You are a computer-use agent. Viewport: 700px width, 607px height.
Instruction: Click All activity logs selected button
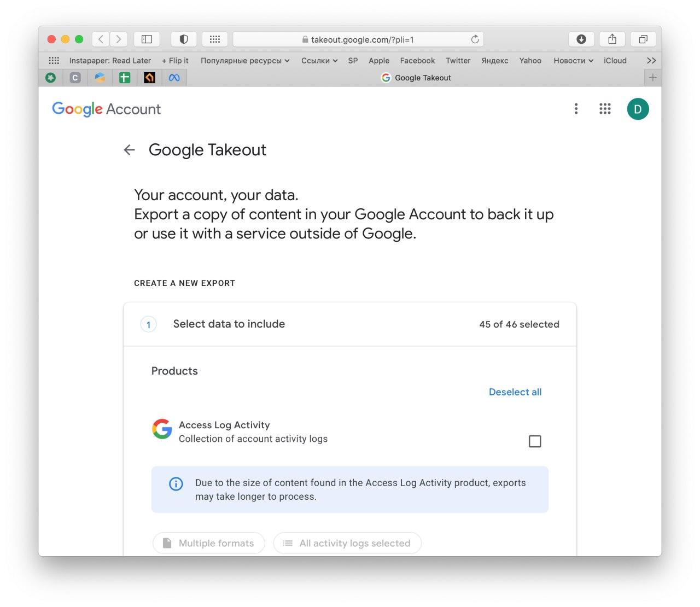click(347, 543)
